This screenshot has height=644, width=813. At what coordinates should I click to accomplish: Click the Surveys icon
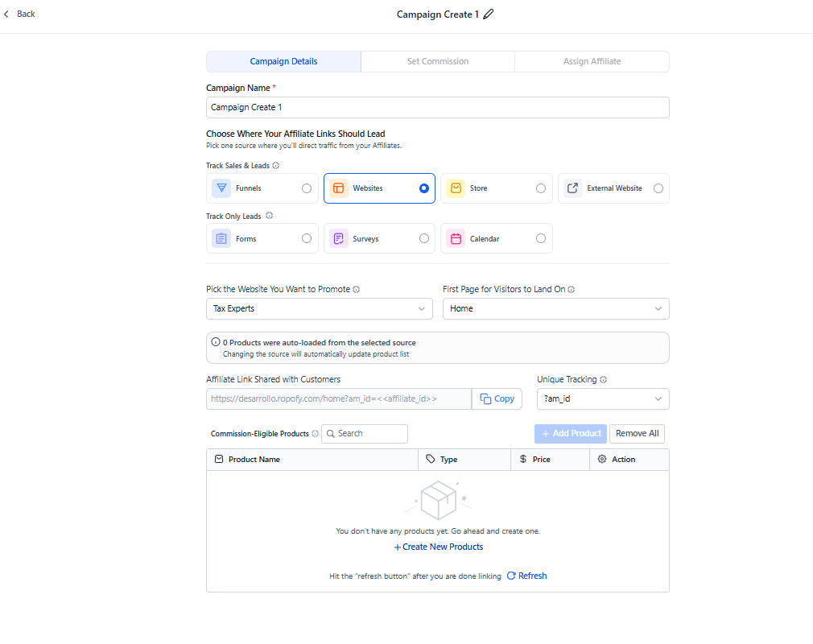(338, 239)
